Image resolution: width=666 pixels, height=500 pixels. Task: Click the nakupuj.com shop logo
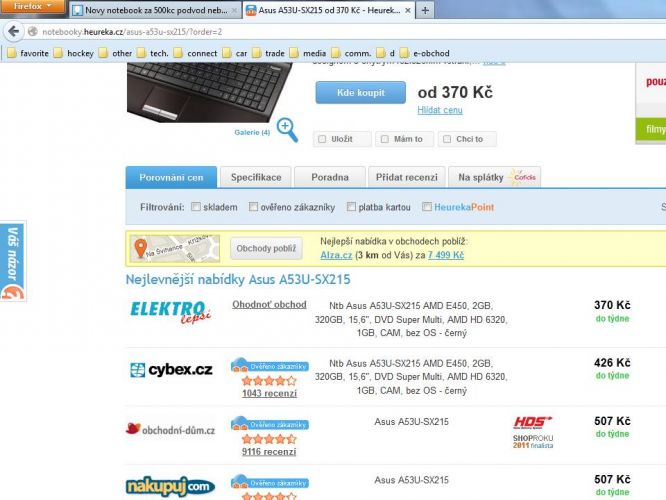pos(170,486)
